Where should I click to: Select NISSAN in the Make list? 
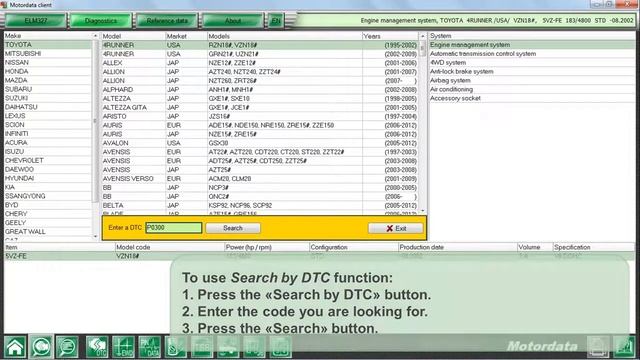pyautogui.click(x=48, y=62)
